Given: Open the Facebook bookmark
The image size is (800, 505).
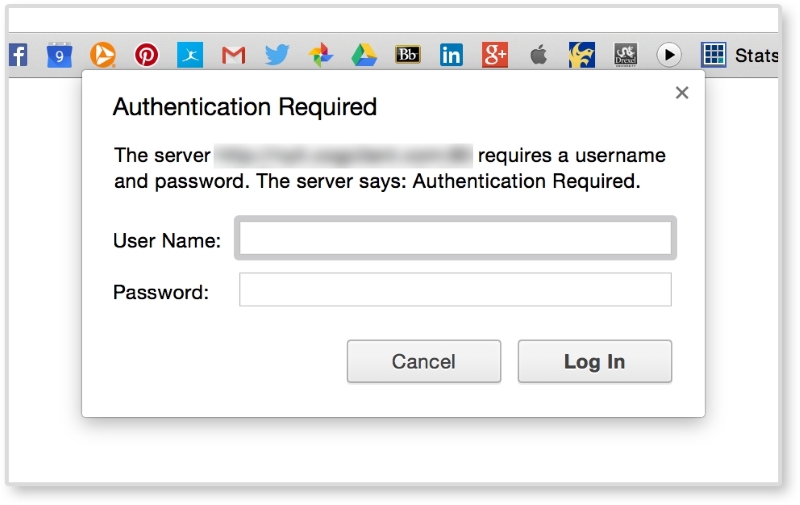Looking at the screenshot, I should 18,55.
